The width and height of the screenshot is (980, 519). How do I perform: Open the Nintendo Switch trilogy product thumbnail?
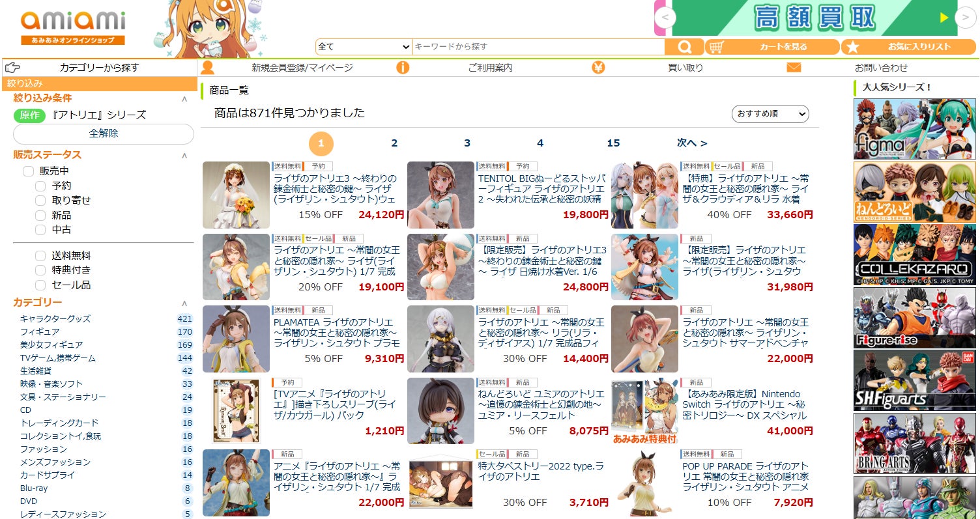[x=645, y=412]
